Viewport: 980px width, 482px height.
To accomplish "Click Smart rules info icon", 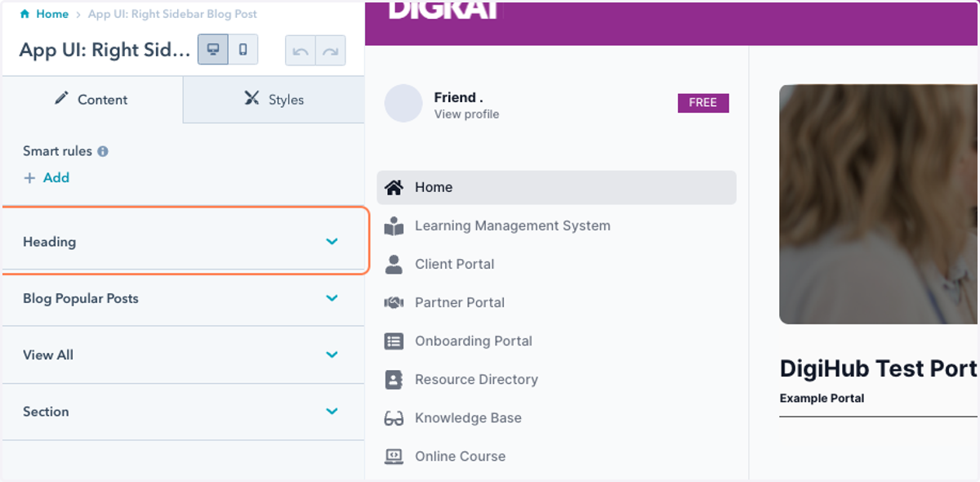I will 103,151.
